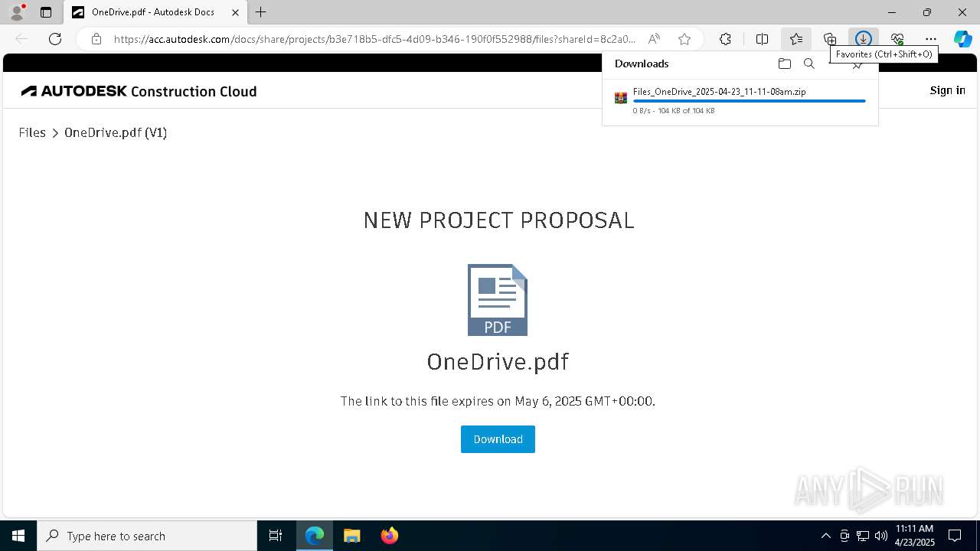
Task: Launch Firefox from the taskbar
Action: (x=390, y=536)
